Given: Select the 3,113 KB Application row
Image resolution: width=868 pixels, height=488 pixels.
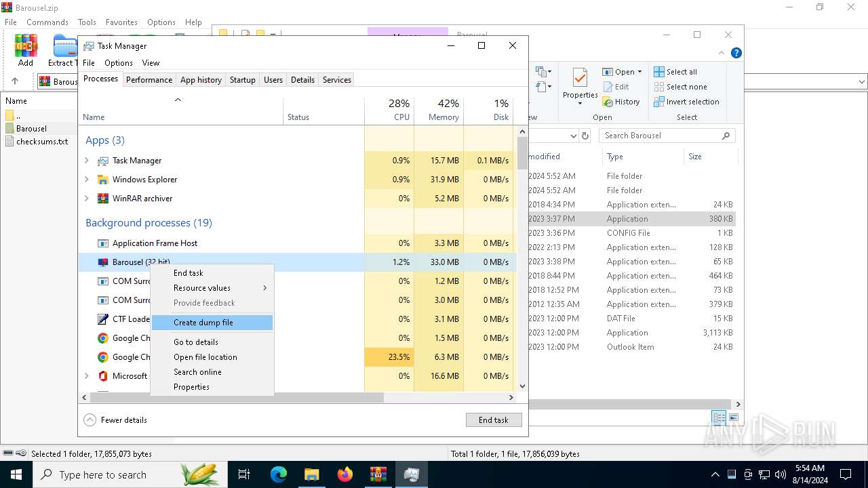Looking at the screenshot, I should [x=631, y=333].
